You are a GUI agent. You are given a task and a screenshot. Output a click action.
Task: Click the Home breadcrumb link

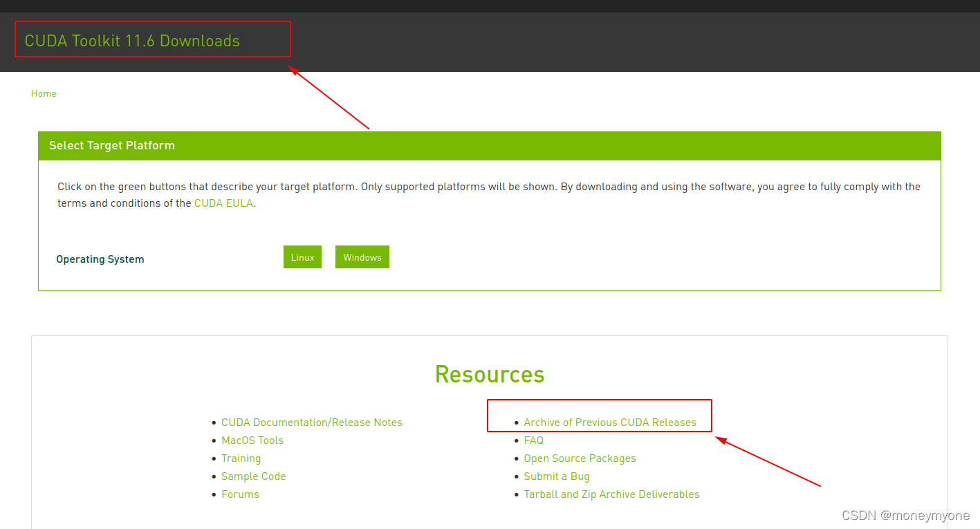click(44, 93)
